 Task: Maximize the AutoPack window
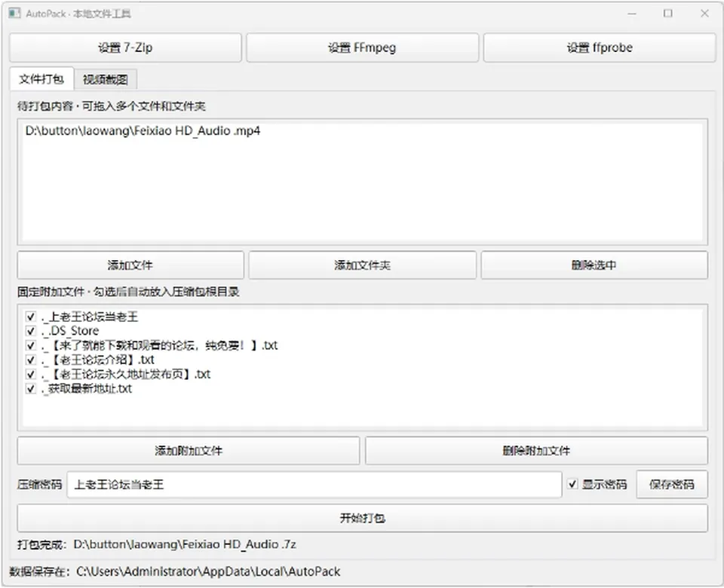pos(667,14)
